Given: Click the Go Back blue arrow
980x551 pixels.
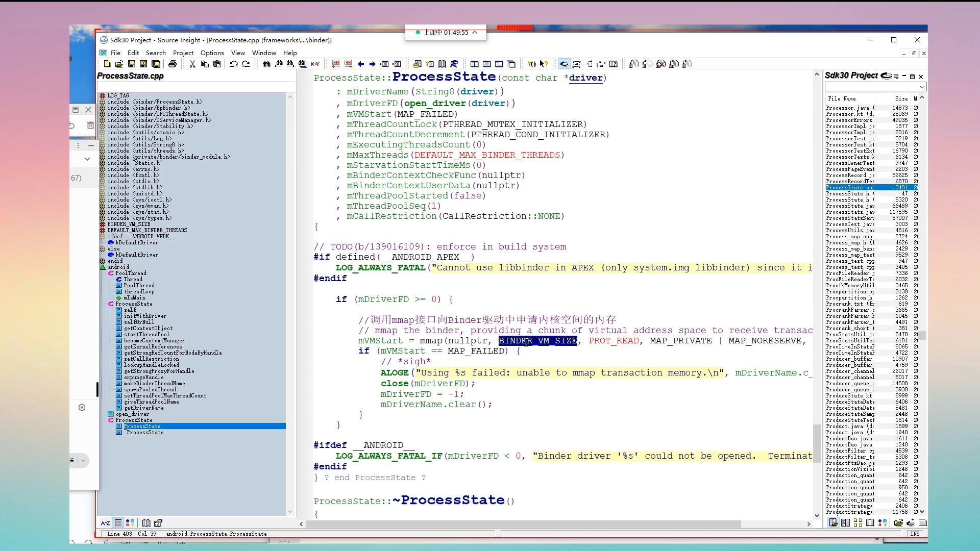Looking at the screenshot, I should [x=361, y=64].
